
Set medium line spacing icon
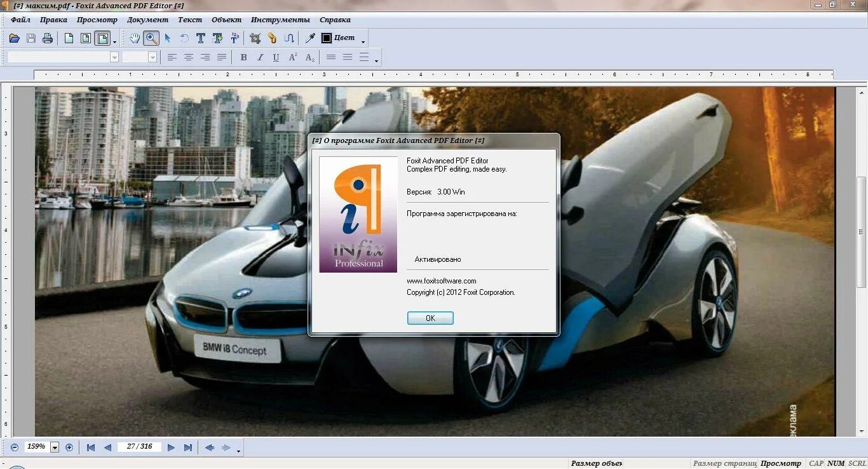click(x=348, y=57)
